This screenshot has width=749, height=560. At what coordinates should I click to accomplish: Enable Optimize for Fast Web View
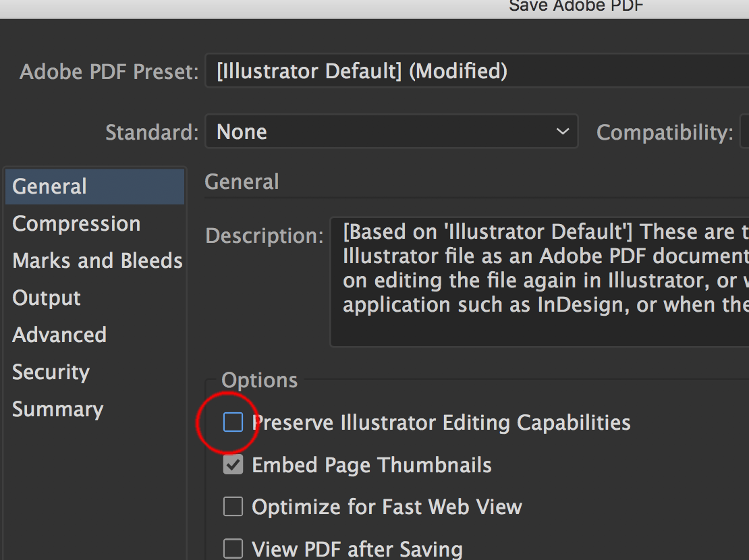[233, 507]
